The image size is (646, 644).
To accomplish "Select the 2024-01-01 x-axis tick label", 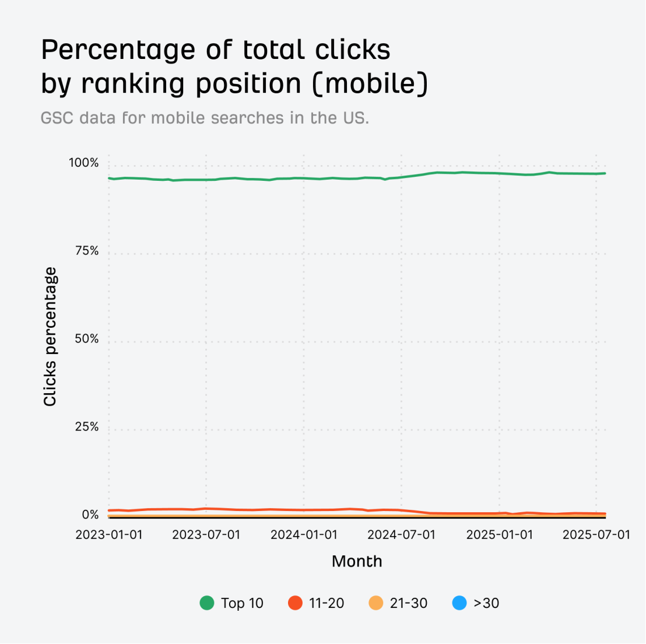I will coord(304,534).
